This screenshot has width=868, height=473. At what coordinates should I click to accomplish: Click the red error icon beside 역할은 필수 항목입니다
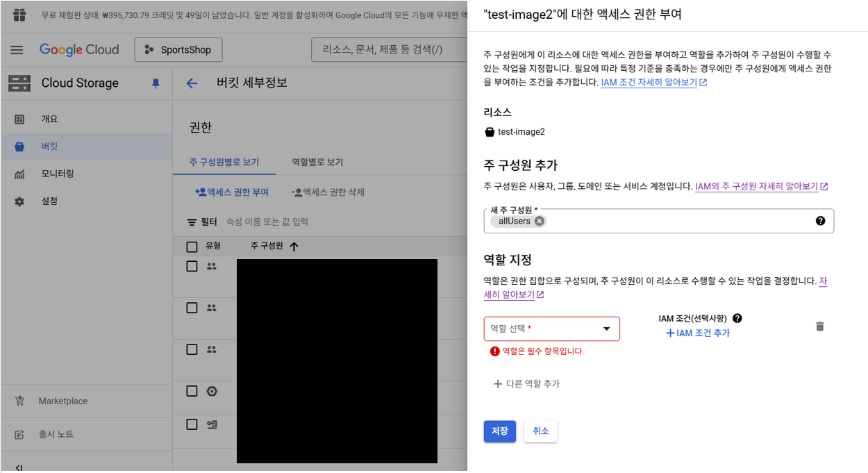[494, 351]
